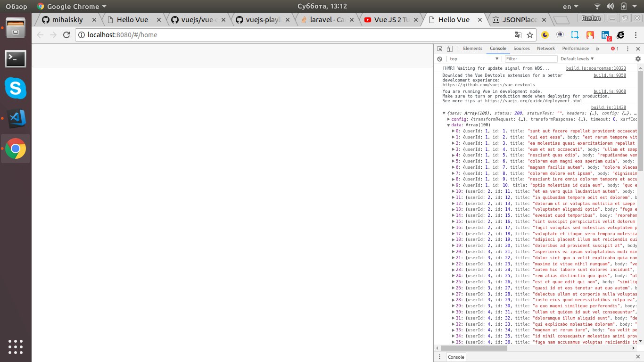Bookmark this page with the star icon
This screenshot has height=362, width=644.
[530, 35]
